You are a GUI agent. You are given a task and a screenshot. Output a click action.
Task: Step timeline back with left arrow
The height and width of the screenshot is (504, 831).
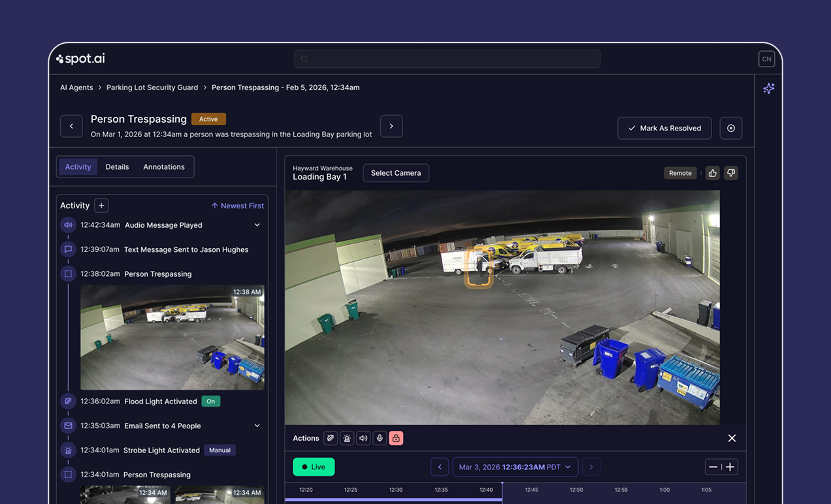tap(440, 467)
